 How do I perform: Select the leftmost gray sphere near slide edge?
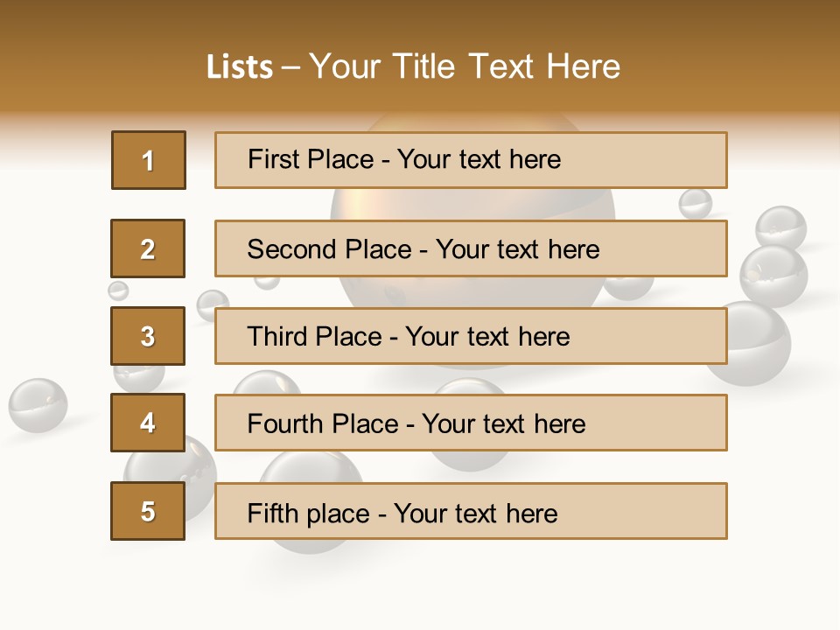point(38,405)
